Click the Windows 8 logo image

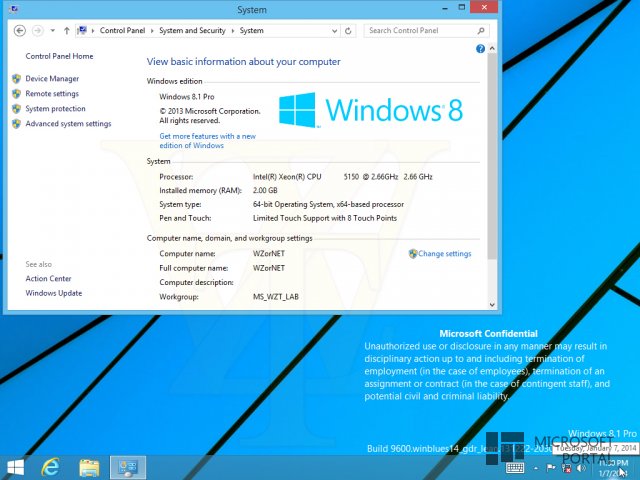tap(371, 110)
